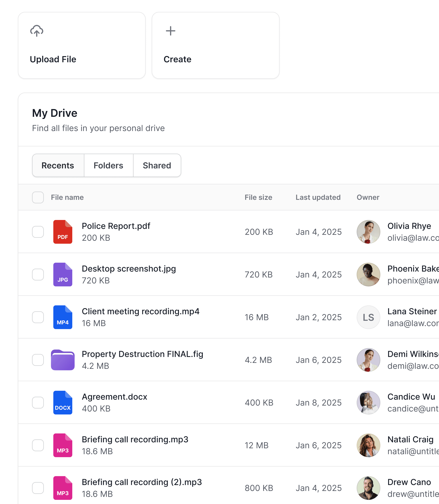The height and width of the screenshot is (504, 439).
Task: Check the Agreement.docx row checkbox
Action: pyautogui.click(x=38, y=402)
